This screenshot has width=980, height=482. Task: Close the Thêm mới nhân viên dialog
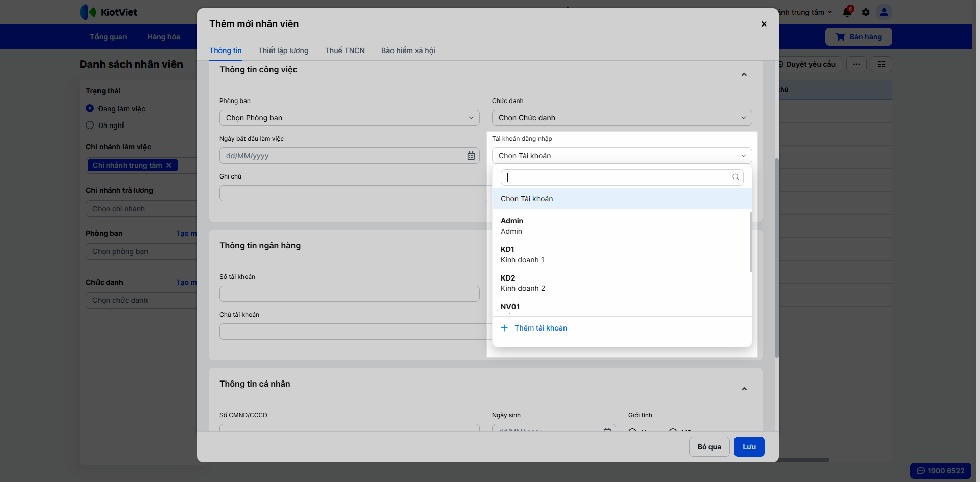click(x=764, y=24)
